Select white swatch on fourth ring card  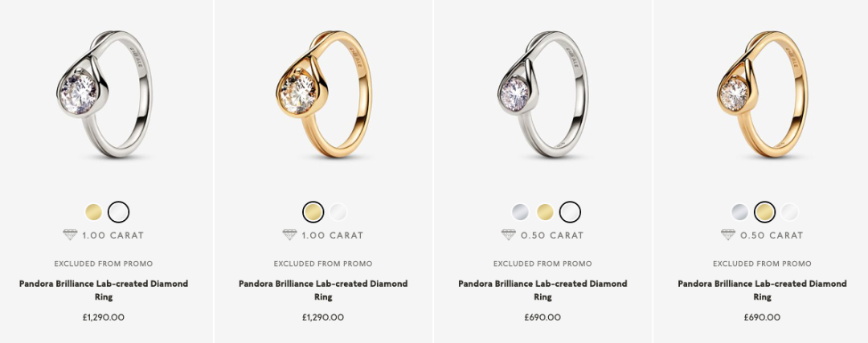pos(790,212)
